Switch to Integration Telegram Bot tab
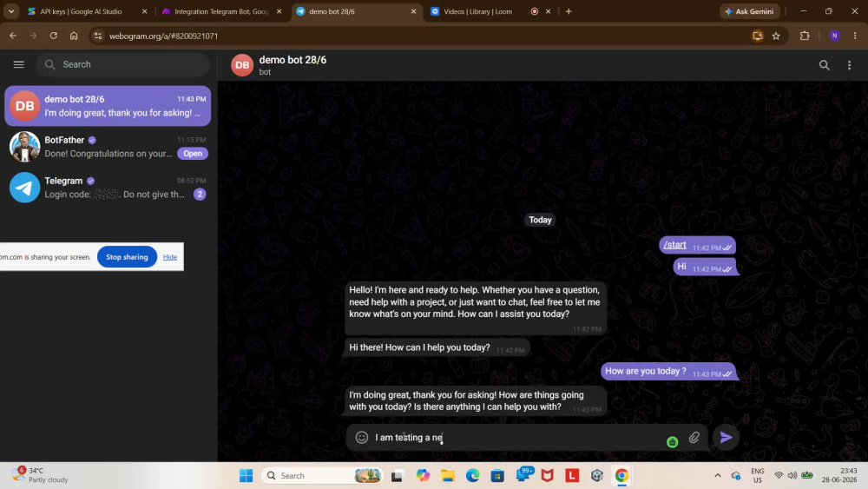The image size is (868, 489). (x=221, y=11)
